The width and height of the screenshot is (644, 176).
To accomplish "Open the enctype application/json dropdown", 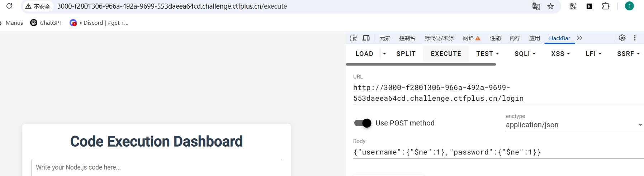I will [575, 125].
